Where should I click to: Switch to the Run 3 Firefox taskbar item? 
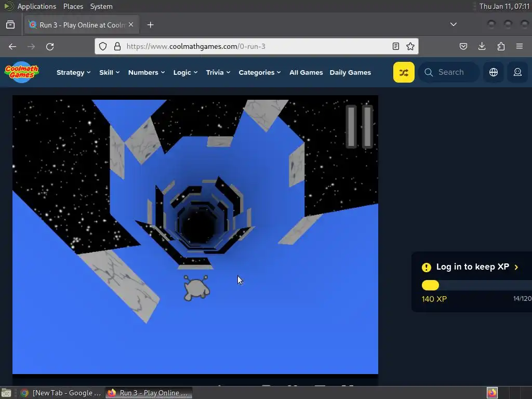[x=149, y=393]
